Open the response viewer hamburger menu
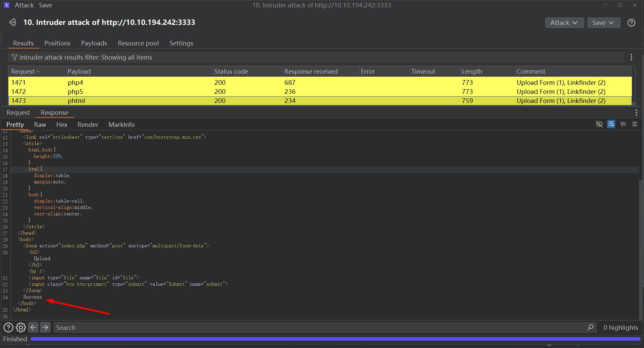The height and width of the screenshot is (348, 644). click(635, 124)
